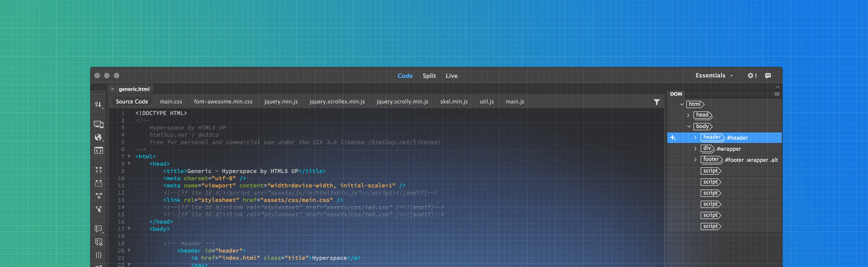Click the plus icon on header DOM row
868x267 pixels.
(673, 138)
